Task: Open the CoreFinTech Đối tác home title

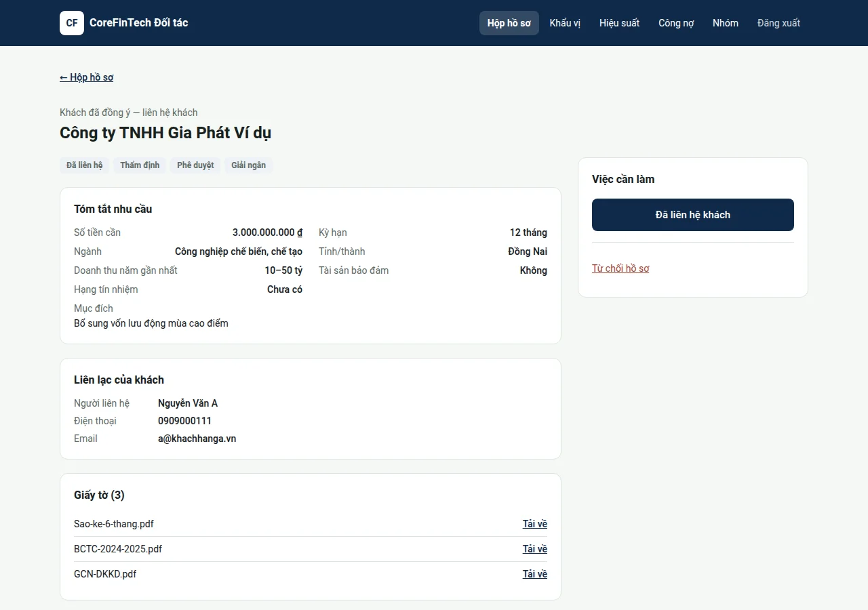Action: click(138, 23)
